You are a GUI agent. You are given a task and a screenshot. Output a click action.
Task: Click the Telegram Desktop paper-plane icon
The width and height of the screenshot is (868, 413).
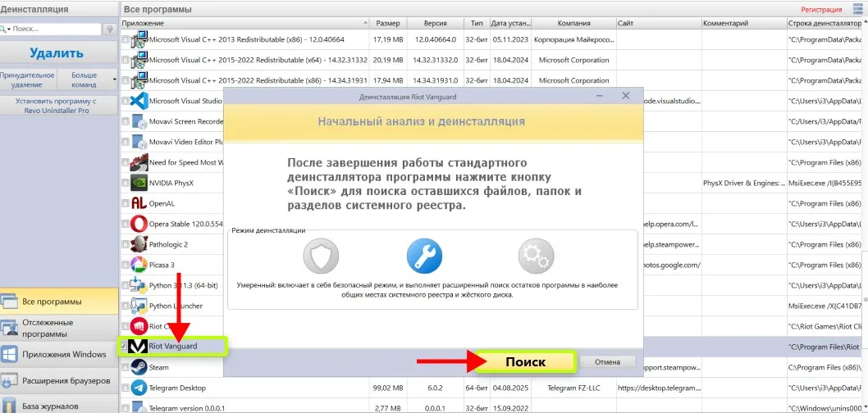coord(139,388)
